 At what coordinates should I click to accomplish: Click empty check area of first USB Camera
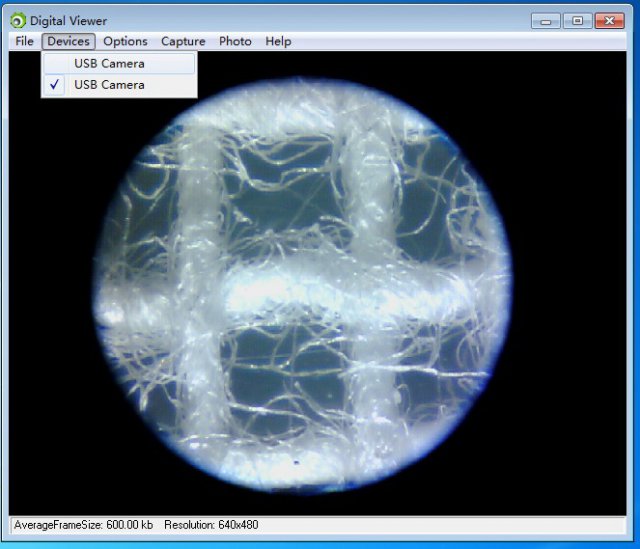pos(54,64)
